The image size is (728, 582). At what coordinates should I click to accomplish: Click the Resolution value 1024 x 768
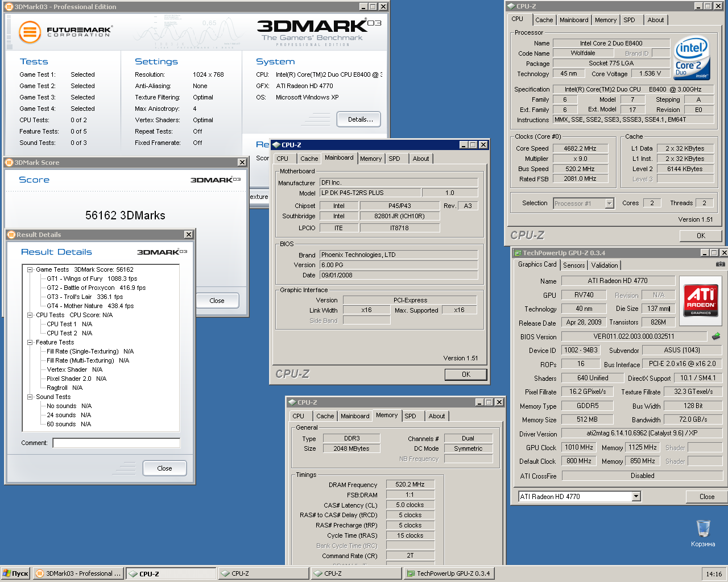[x=208, y=74]
